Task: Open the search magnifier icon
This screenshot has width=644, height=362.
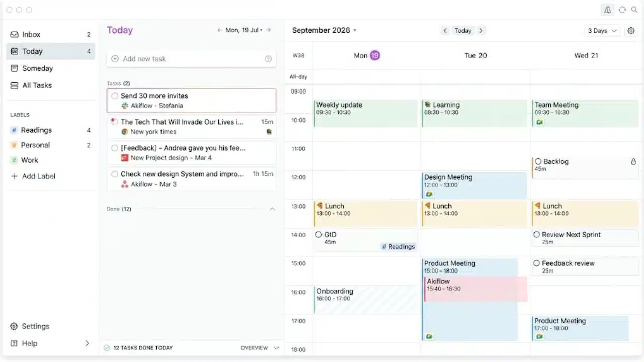Action: (634, 10)
